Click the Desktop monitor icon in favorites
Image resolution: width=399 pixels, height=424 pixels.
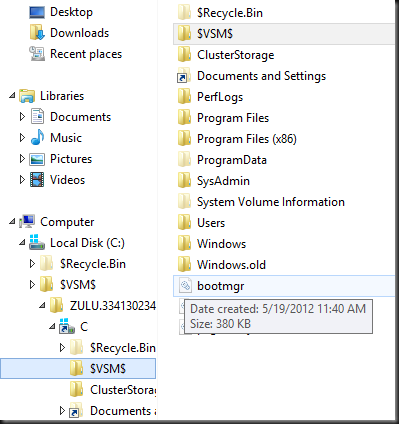coord(37,12)
